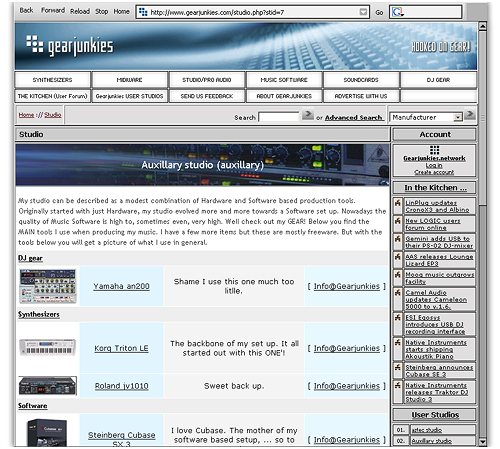Open the Korg Triton LE link
The image size is (500, 449).
click(x=121, y=348)
